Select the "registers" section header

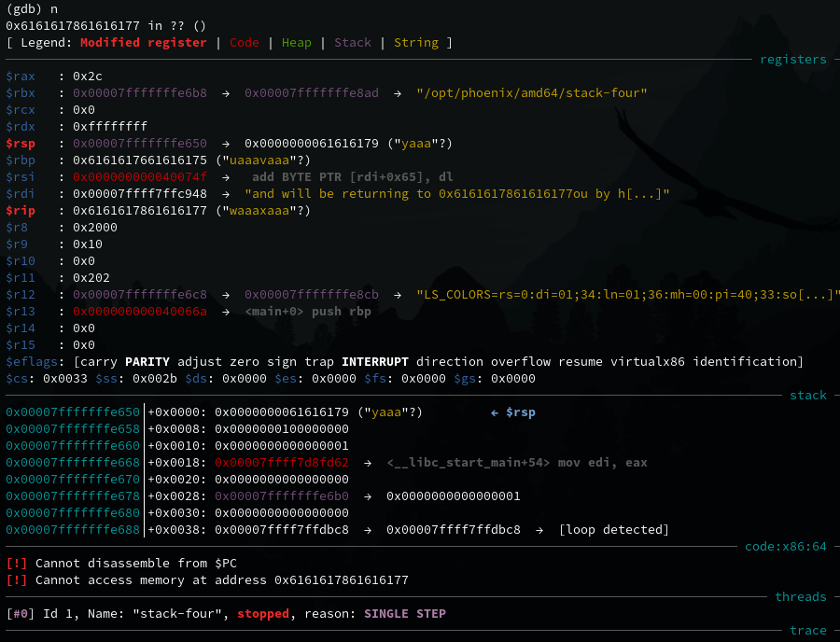coord(792,59)
